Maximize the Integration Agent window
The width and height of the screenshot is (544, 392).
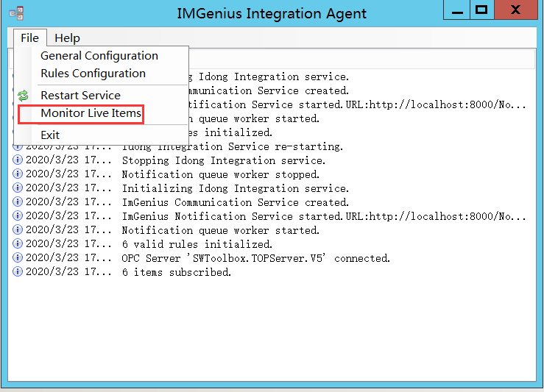tap(481, 10)
